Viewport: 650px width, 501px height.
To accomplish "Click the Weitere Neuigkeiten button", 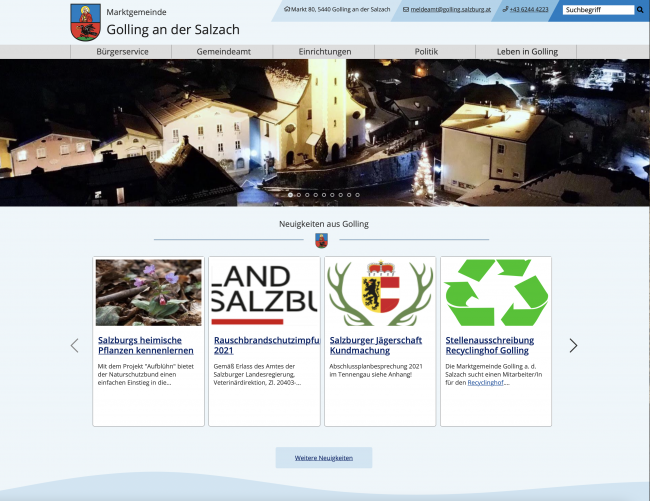I will click(323, 457).
